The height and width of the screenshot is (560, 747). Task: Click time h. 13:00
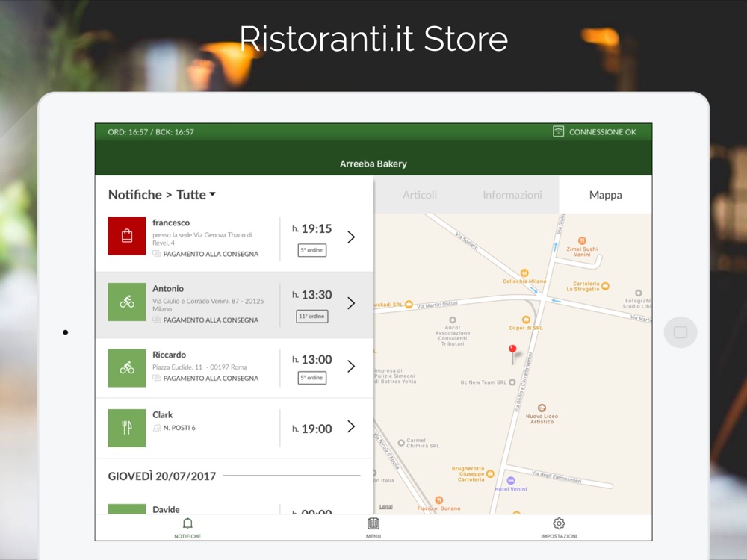pos(312,360)
